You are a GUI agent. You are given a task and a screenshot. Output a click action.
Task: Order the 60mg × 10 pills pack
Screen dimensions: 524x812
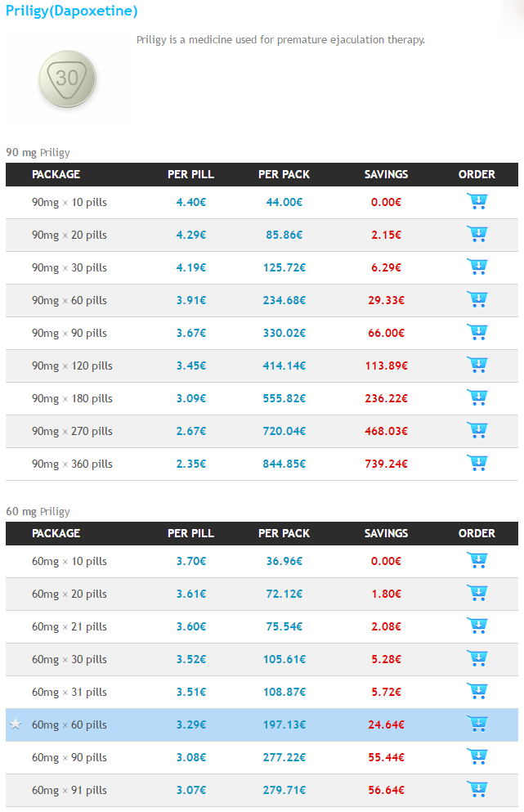[477, 560]
